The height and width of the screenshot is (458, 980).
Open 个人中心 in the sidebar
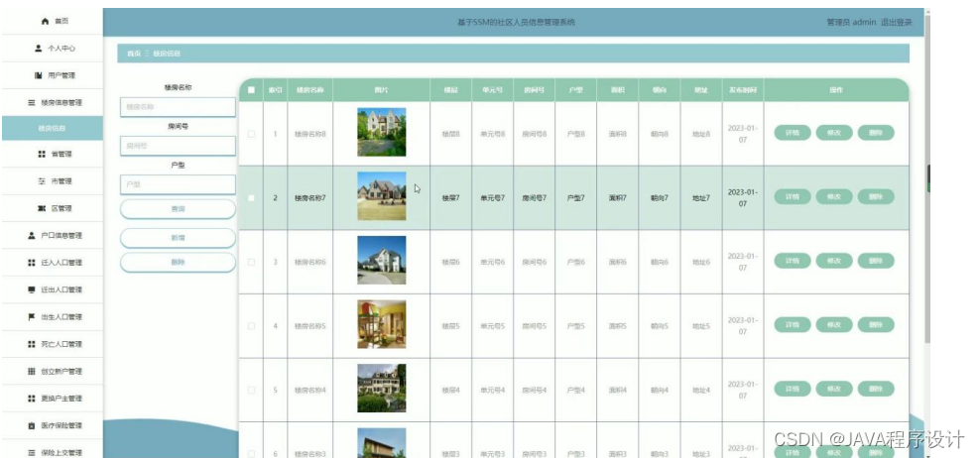pyautogui.click(x=53, y=49)
